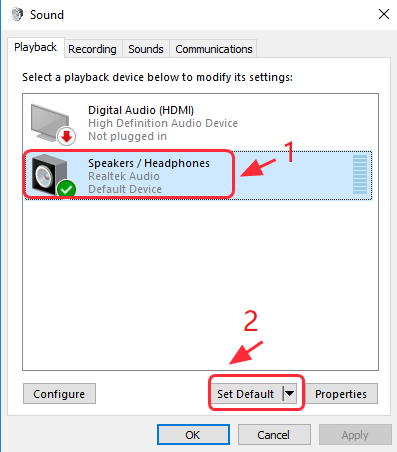Click the red not-plugged-in arrow badge
This screenshot has width=397, height=452.
point(67,137)
